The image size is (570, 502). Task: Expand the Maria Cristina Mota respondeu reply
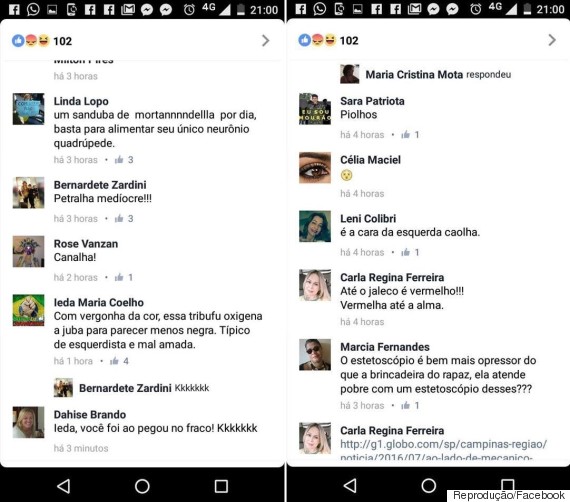425,74
